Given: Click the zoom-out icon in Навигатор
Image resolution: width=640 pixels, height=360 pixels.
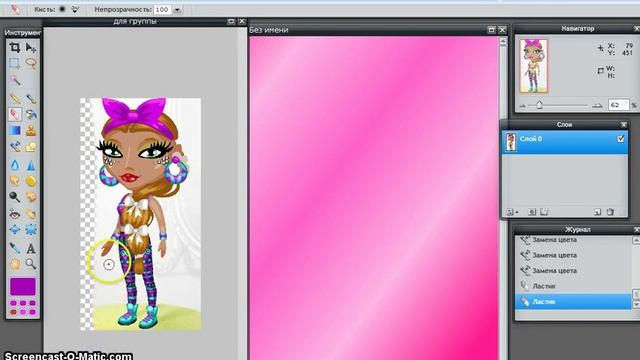Looking at the screenshot, I should coord(522,106).
